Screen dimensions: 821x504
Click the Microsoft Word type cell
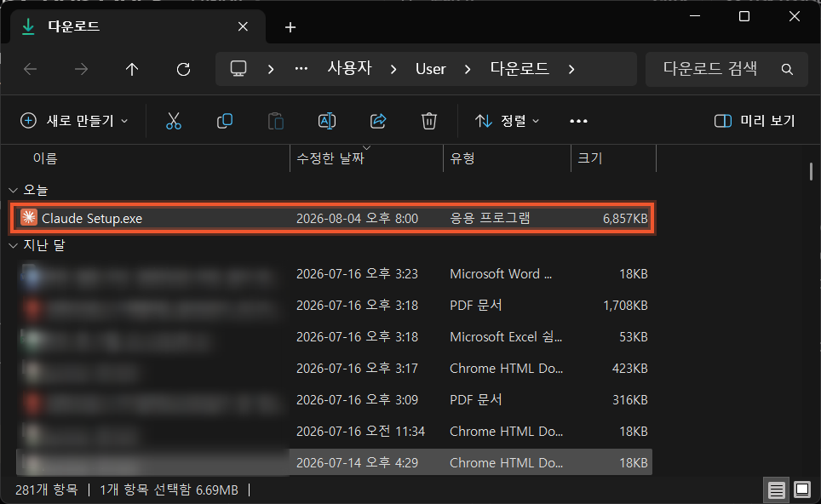pos(501,274)
